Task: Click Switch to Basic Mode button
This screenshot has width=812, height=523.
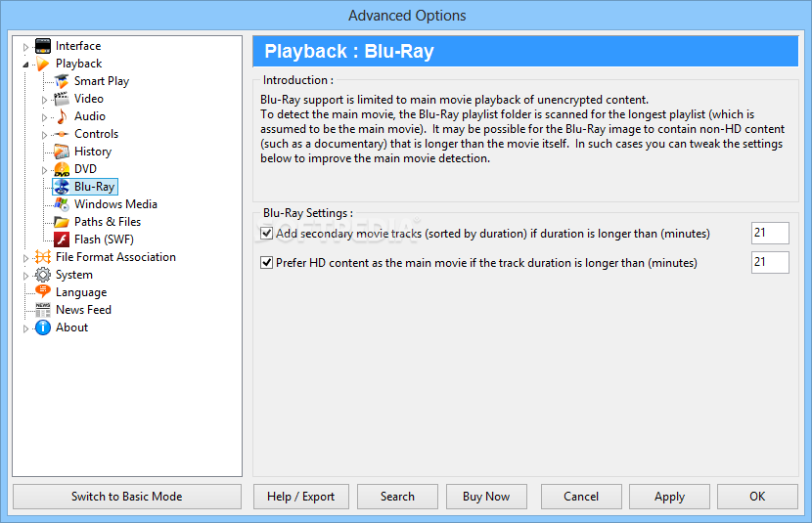Action: click(127, 497)
